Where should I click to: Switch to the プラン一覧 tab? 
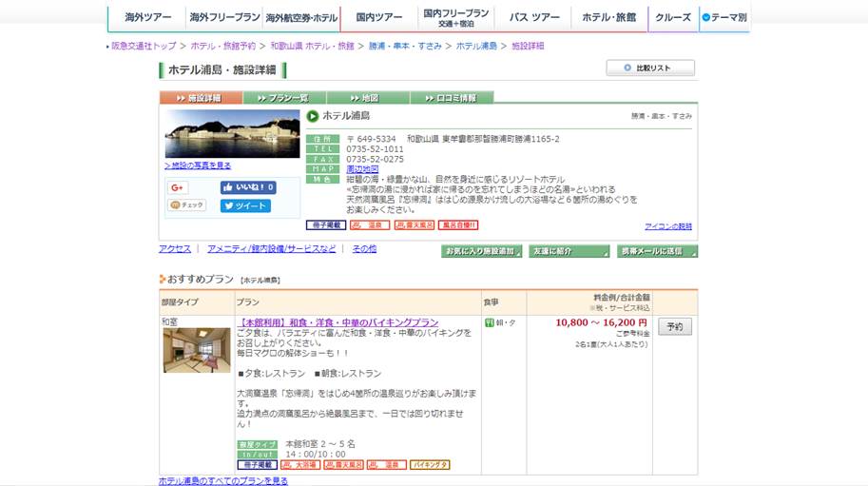pos(284,98)
